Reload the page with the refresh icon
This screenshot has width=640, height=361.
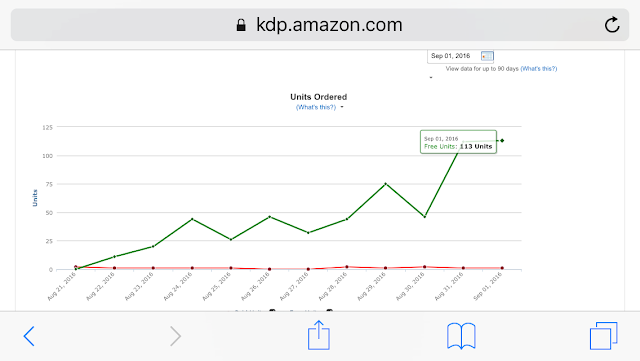click(x=612, y=25)
